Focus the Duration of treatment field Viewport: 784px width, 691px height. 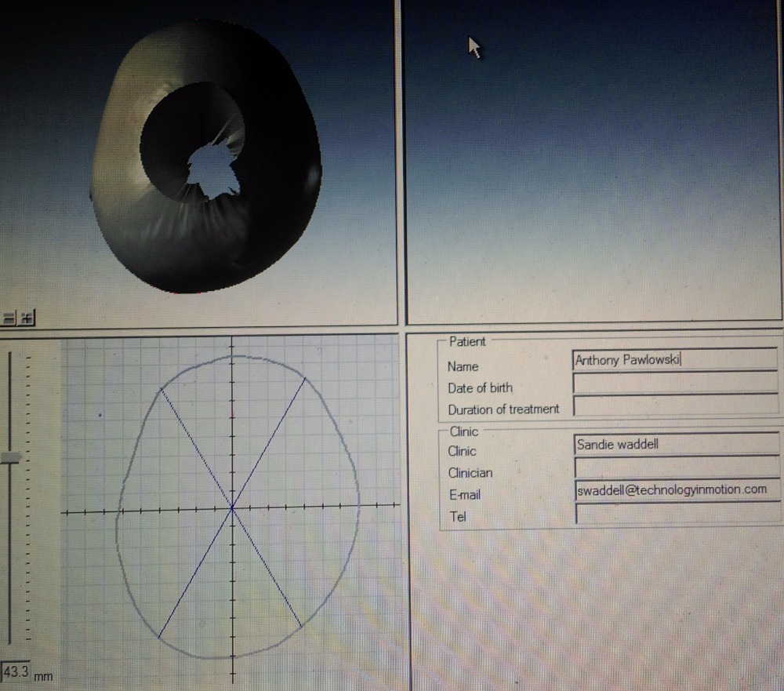pos(674,406)
